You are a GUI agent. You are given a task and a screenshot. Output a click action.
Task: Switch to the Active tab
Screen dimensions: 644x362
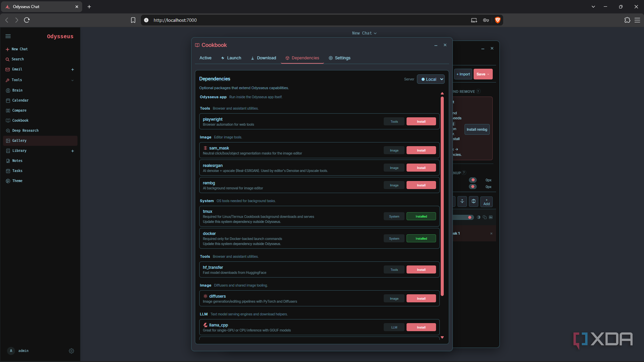(205, 58)
